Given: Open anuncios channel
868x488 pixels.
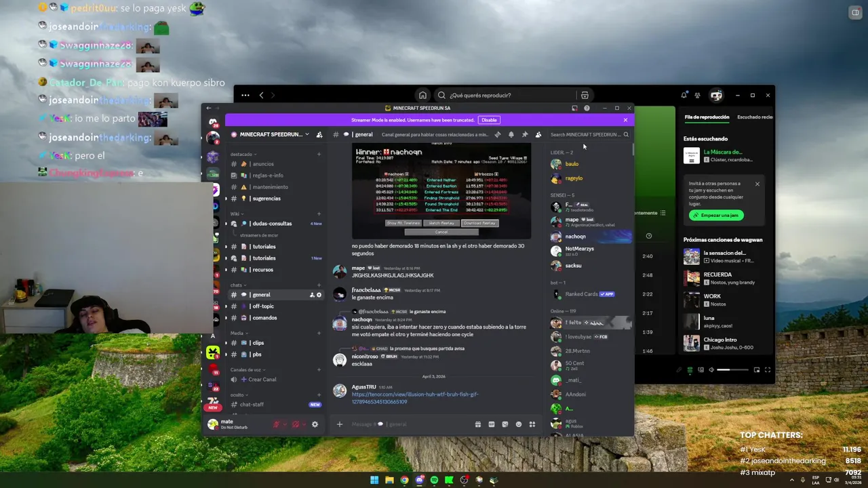Looking at the screenshot, I should click(275, 164).
